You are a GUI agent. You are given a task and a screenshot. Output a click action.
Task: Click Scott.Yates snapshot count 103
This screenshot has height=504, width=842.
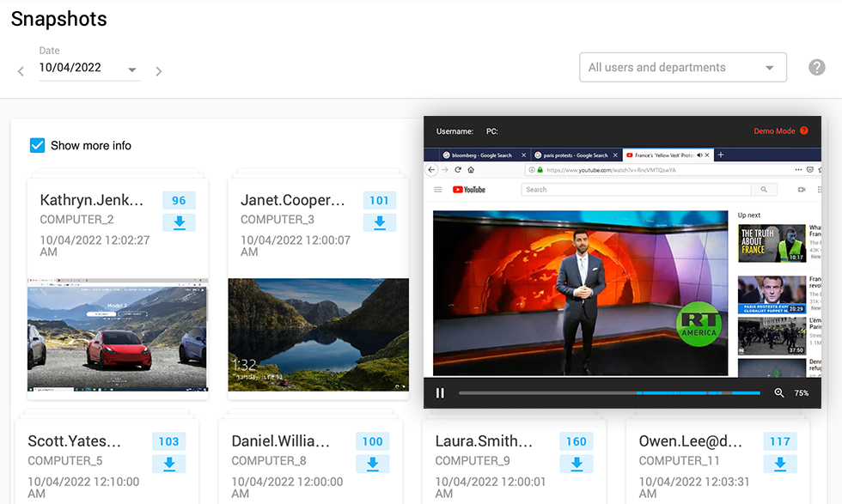168,441
